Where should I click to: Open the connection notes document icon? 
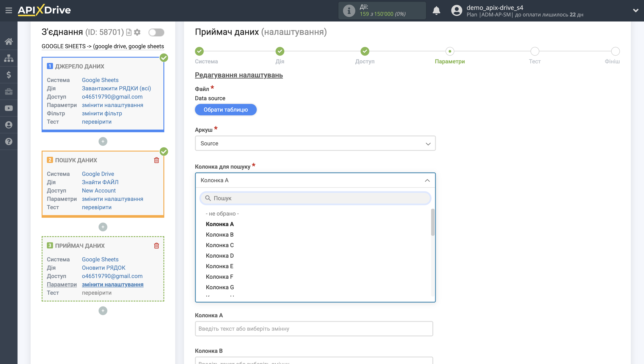tap(129, 32)
